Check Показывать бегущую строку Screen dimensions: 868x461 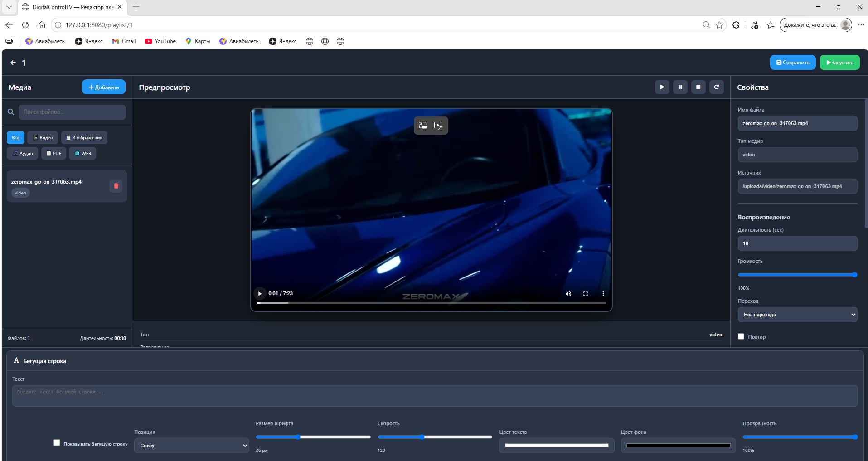(x=57, y=442)
